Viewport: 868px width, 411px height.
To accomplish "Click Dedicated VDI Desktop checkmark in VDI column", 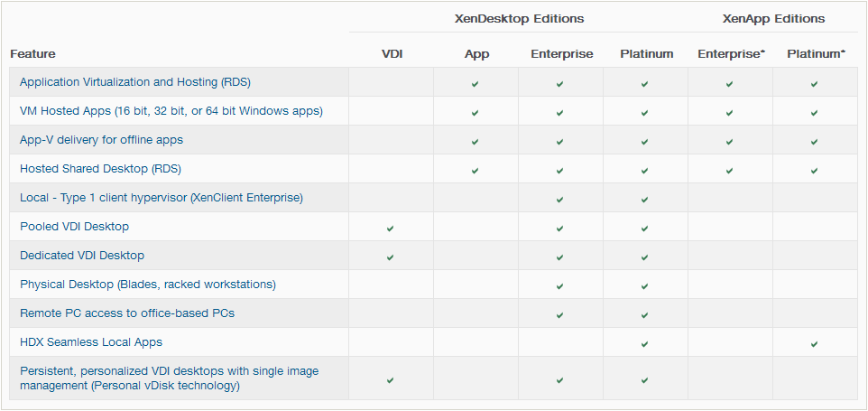I will click(391, 257).
